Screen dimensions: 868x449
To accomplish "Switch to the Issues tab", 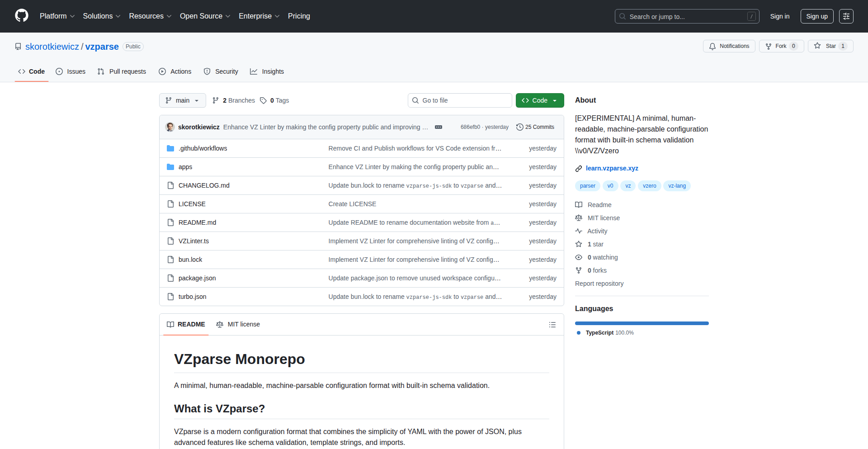I will [71, 71].
